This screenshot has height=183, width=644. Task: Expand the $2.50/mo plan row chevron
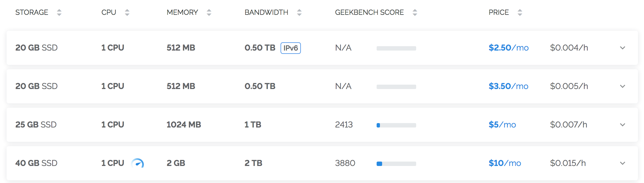[623, 48]
